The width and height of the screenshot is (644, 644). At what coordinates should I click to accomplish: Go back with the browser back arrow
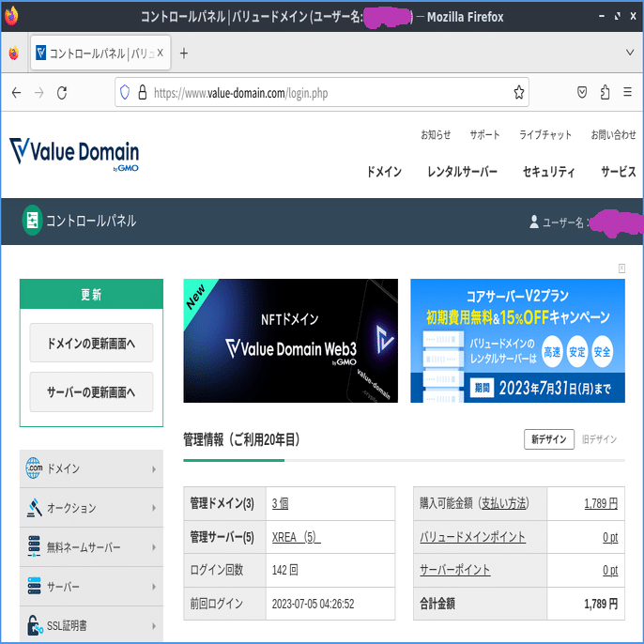tap(16, 93)
